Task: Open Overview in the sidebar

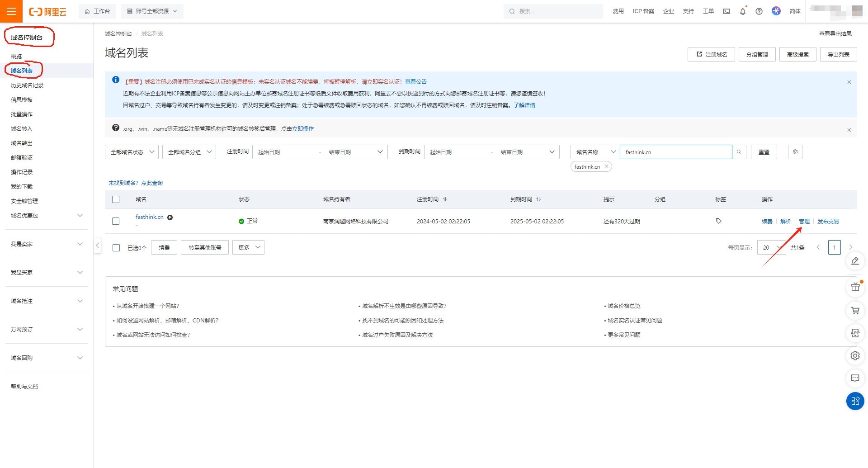Action: 16,57
